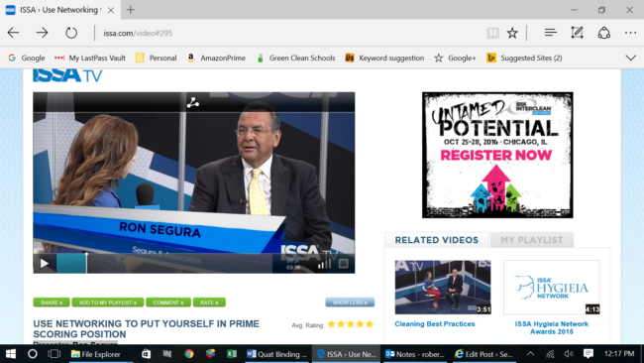Viewport: 644px width, 363px height.
Task: Launch Chrome from taskbar
Action: (189, 354)
